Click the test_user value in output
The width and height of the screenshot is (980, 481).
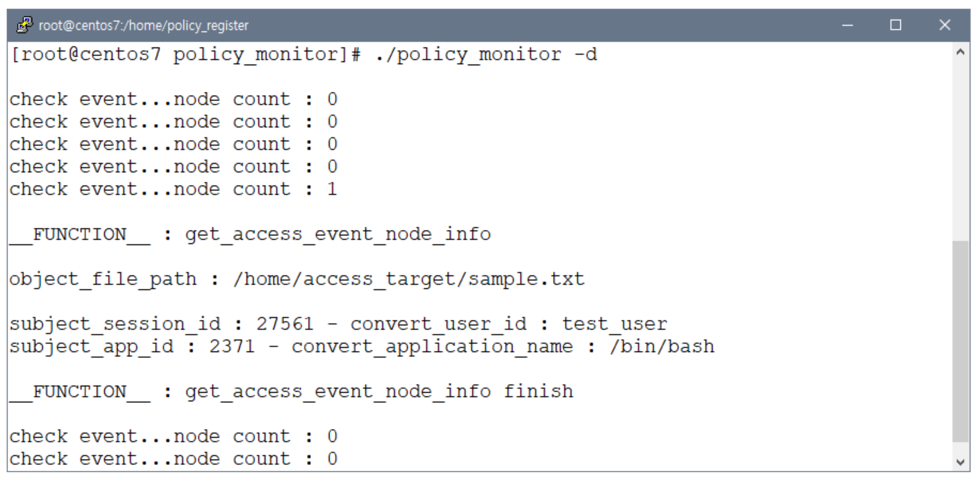pos(614,324)
